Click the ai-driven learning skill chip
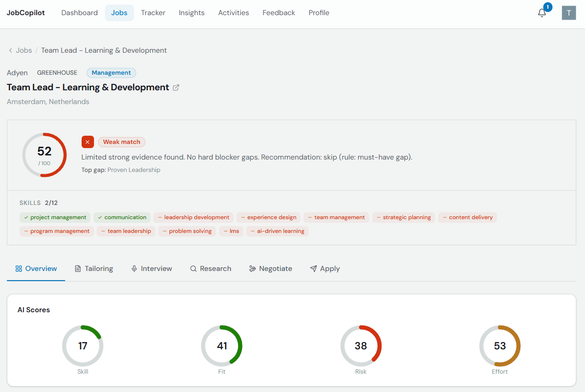The image size is (585, 392). (277, 231)
